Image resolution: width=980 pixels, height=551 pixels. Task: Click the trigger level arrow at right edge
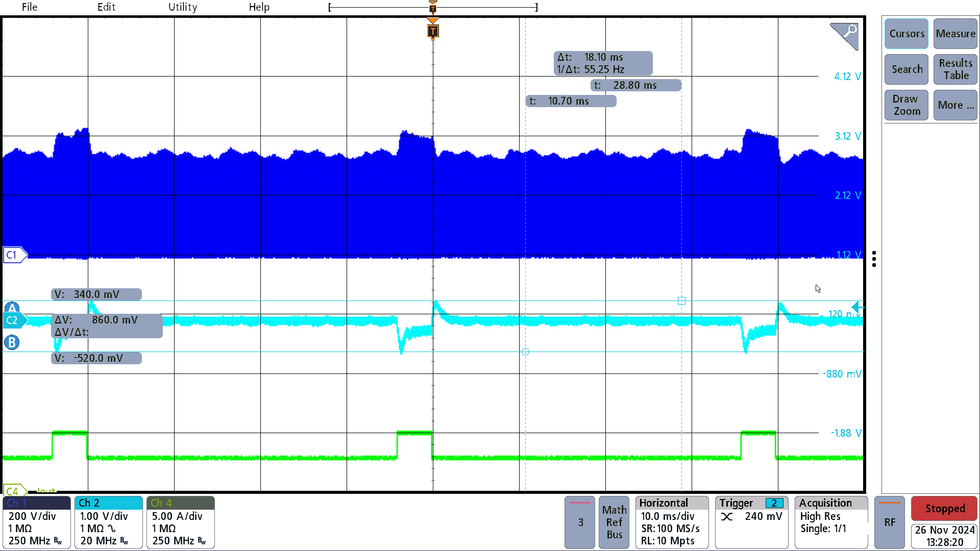click(857, 307)
